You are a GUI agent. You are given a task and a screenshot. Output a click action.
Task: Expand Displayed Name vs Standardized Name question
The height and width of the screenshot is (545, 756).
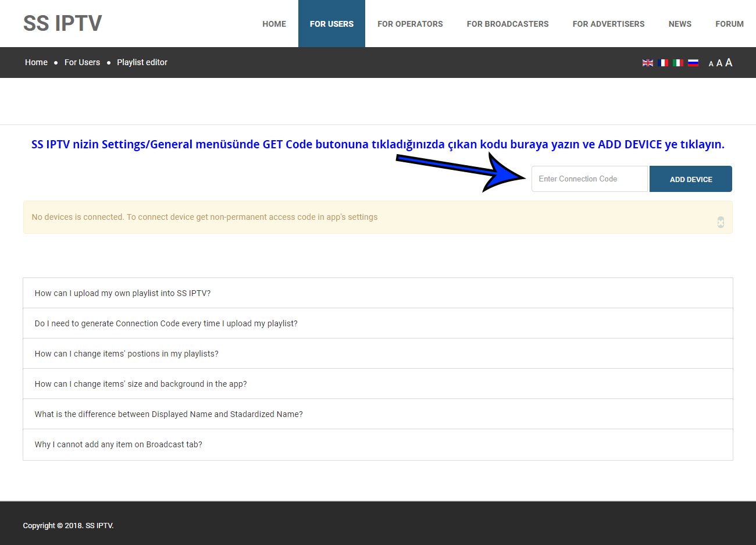point(169,414)
